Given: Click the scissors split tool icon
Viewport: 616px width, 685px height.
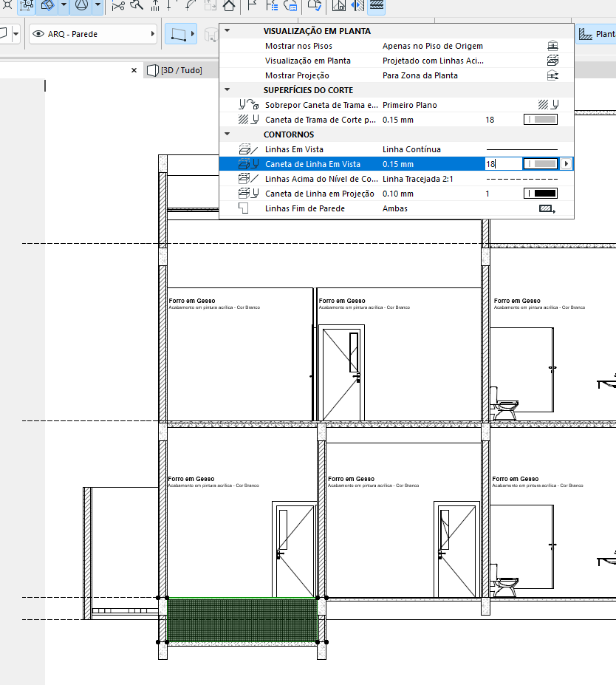Looking at the screenshot, I should (118, 6).
